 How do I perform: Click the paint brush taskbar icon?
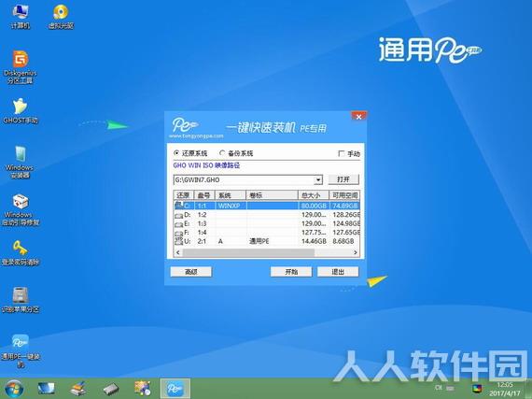78,389
